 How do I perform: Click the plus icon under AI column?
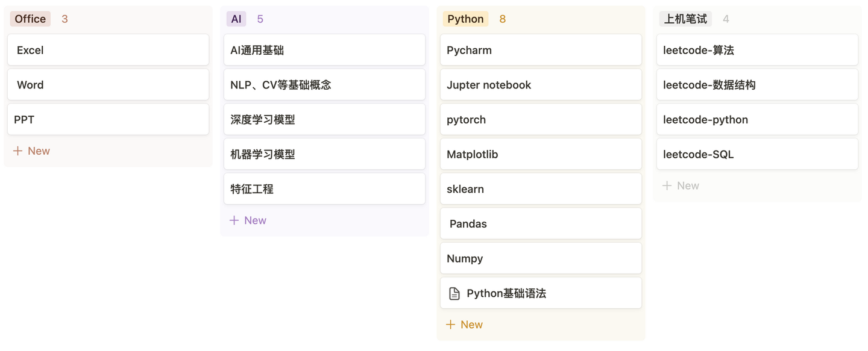(234, 220)
